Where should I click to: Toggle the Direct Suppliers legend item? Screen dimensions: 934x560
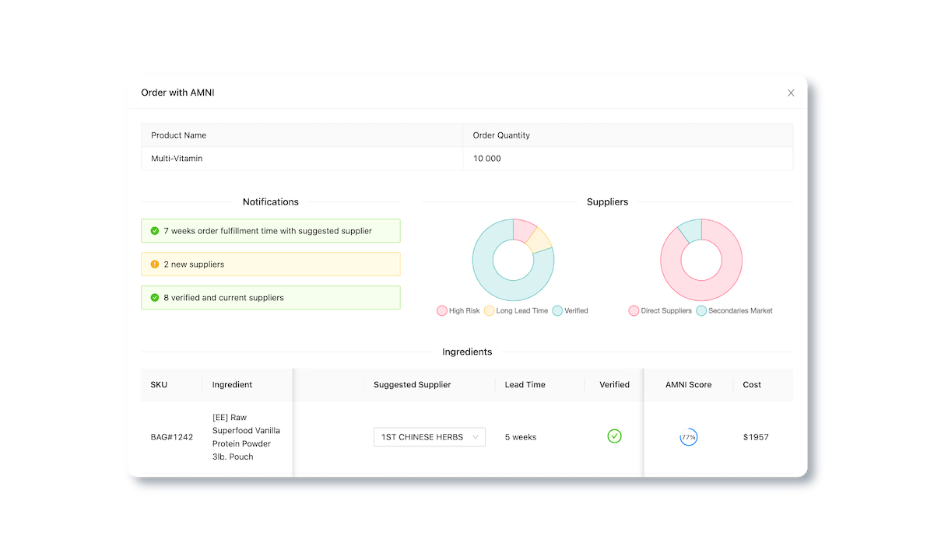pos(660,310)
